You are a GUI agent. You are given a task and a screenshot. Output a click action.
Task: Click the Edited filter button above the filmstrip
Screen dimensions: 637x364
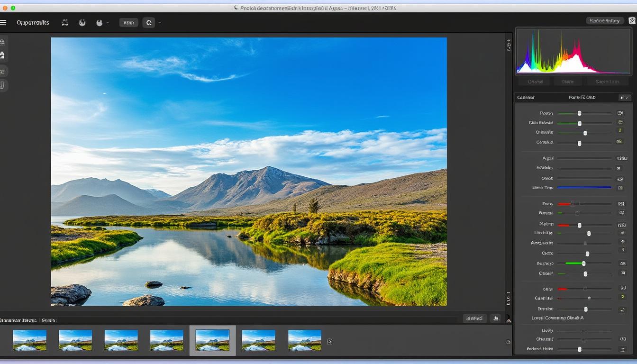click(x=474, y=318)
